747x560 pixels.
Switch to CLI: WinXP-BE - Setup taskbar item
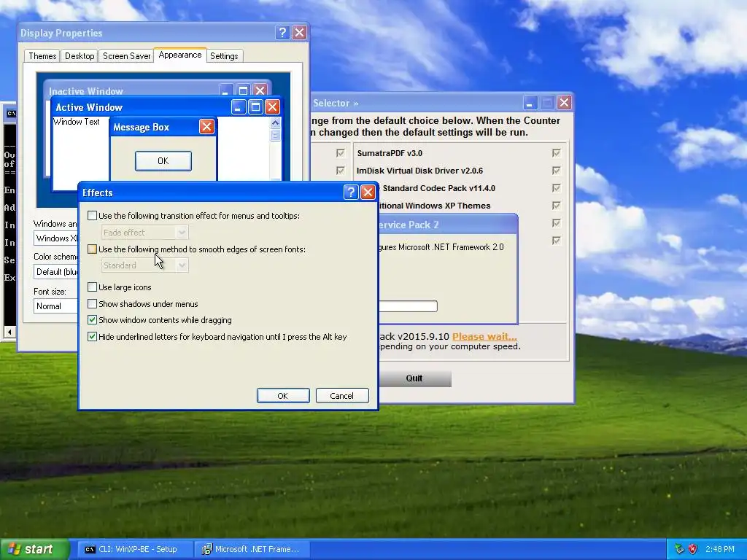pos(136,549)
